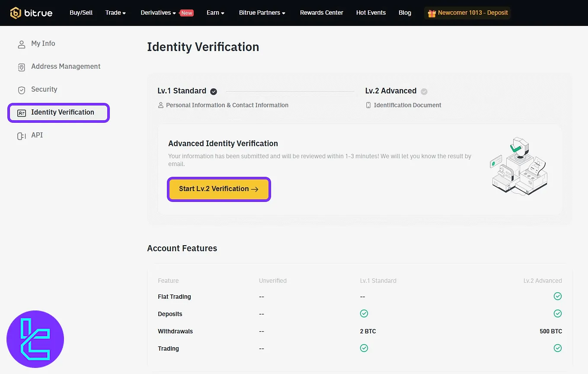Click Lv.2 Advanced Fiat Trading check icon
This screenshot has height=374, width=588.
(x=558, y=296)
